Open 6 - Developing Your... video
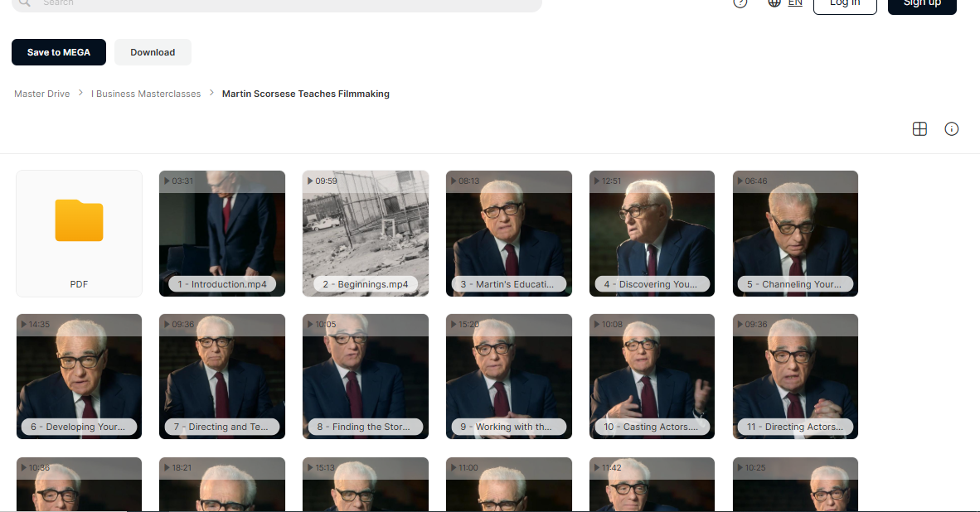Screen dimensions: 980x512 (79, 376)
